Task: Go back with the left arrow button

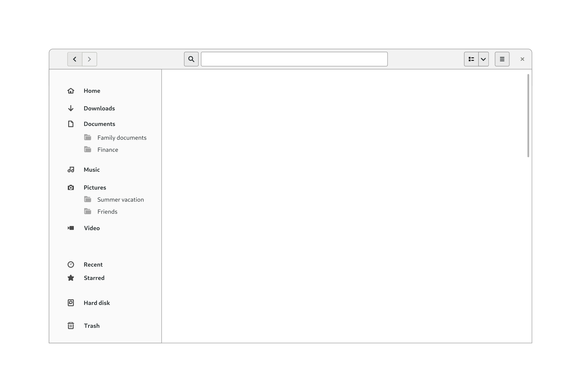Action: (75, 59)
